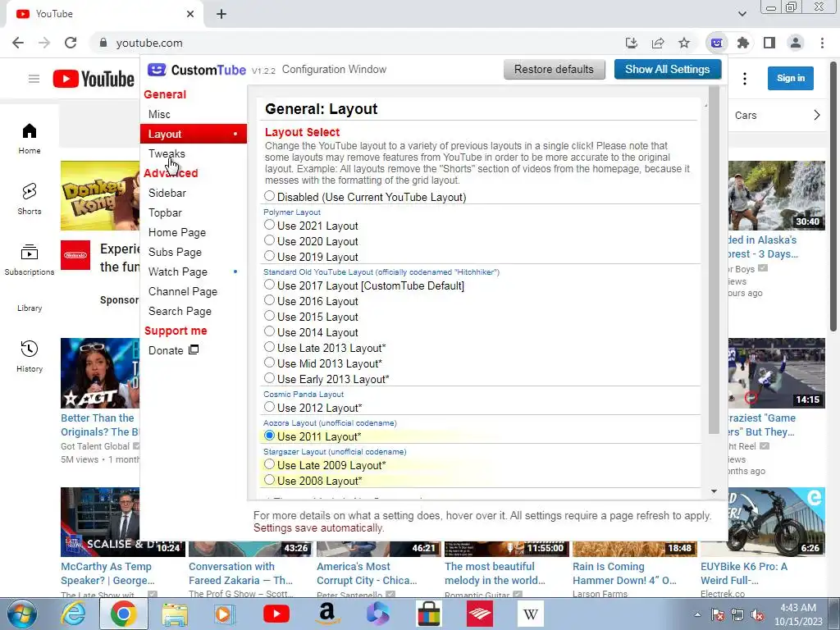Select Use 2014 Layout option
Image resolution: width=840 pixels, height=630 pixels.
269,331
